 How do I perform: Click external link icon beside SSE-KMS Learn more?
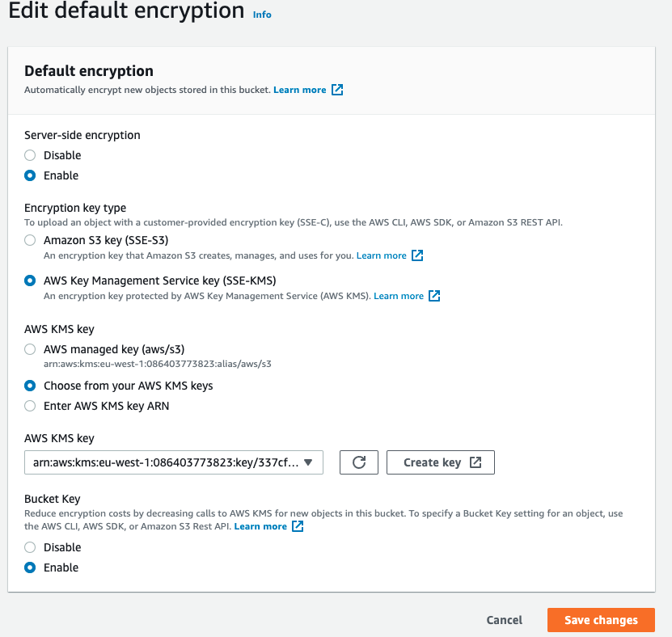tap(434, 296)
